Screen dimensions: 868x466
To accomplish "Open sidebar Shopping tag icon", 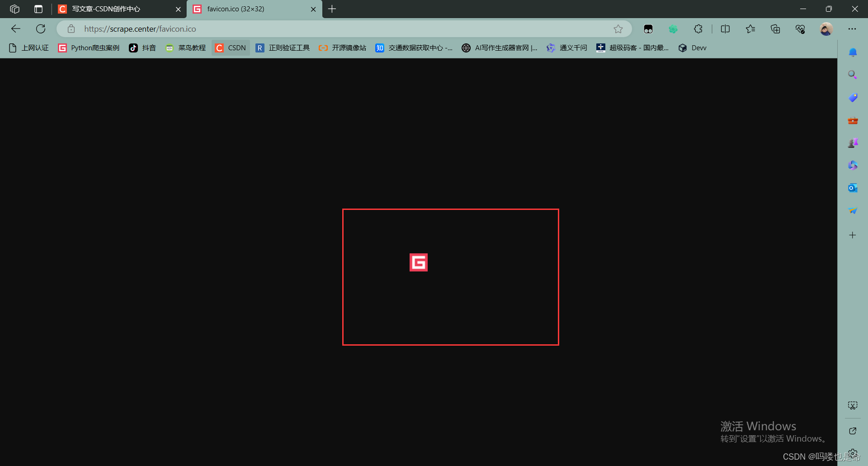I will (853, 97).
